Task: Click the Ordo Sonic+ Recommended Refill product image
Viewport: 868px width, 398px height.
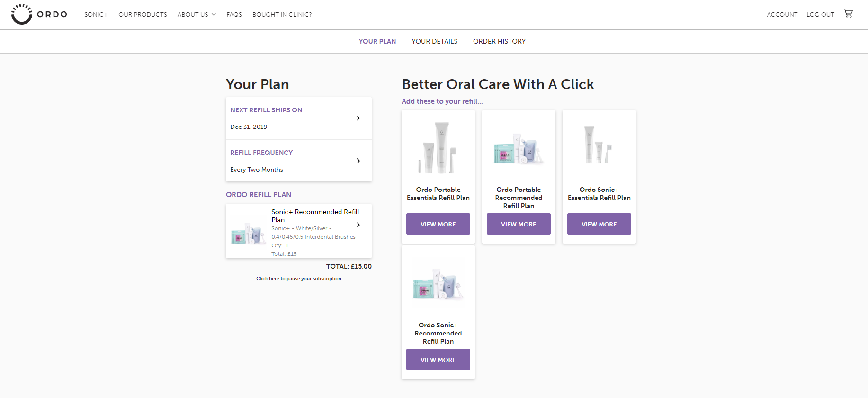Action: point(438,284)
